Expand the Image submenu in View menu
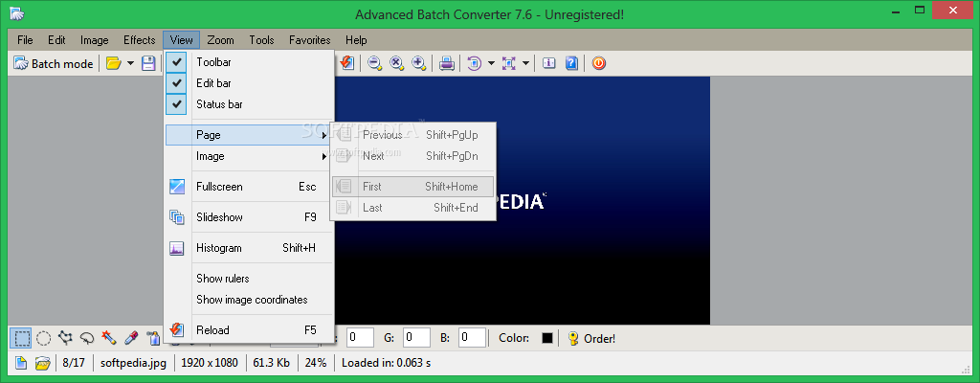The width and height of the screenshot is (980, 383). coord(249,156)
